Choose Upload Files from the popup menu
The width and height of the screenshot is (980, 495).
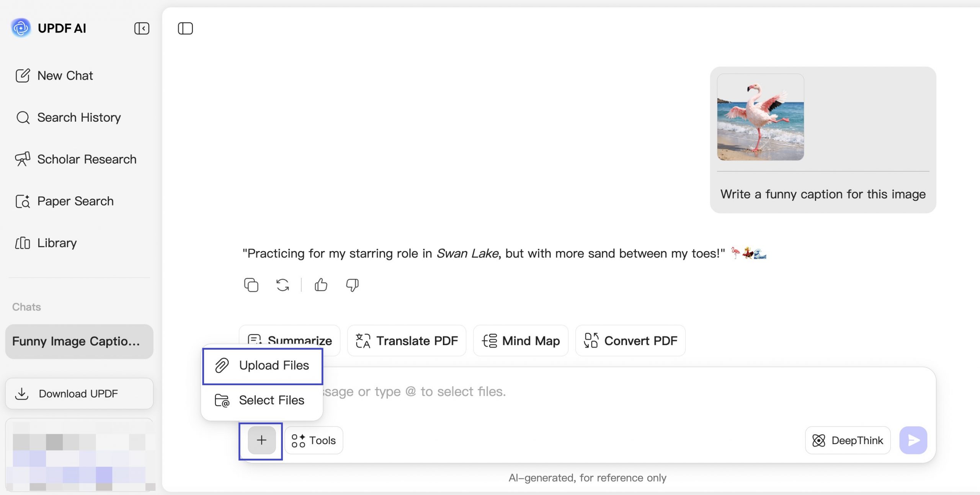coord(263,366)
